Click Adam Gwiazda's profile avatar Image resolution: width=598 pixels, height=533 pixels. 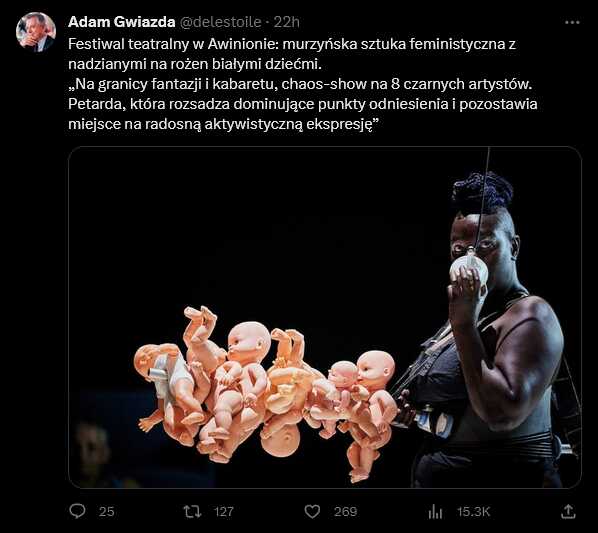coord(36,32)
